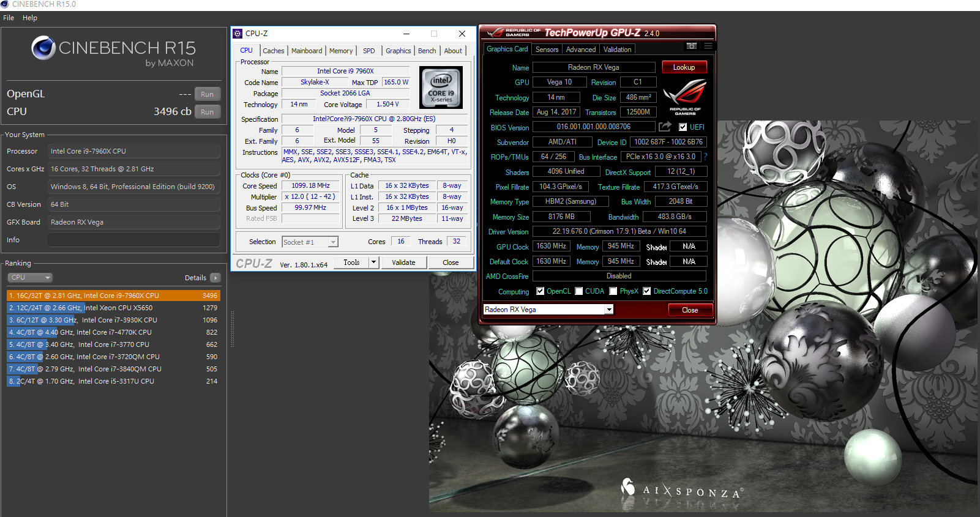This screenshot has width=980, height=517.
Task: Click the Intel Core i9 X-series logo
Action: click(441, 87)
